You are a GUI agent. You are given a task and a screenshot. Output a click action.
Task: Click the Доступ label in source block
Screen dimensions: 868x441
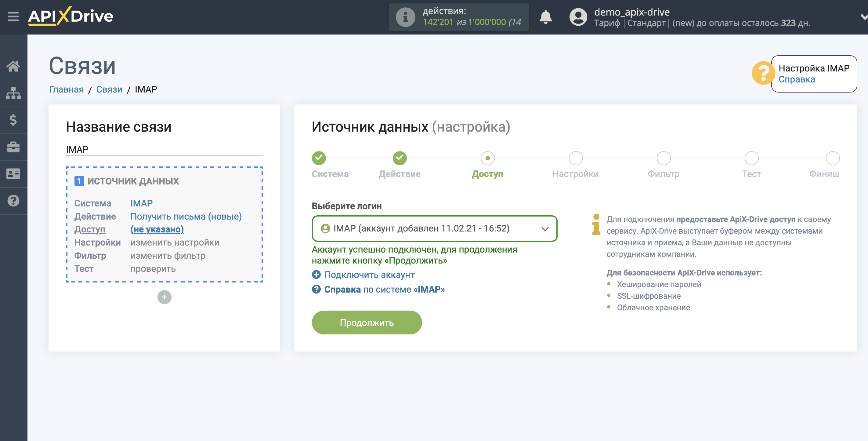click(90, 229)
